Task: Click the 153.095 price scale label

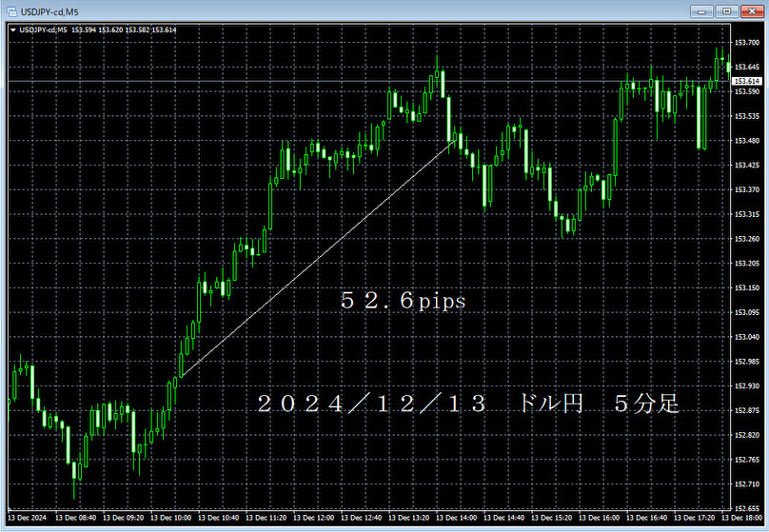Action: (x=747, y=312)
